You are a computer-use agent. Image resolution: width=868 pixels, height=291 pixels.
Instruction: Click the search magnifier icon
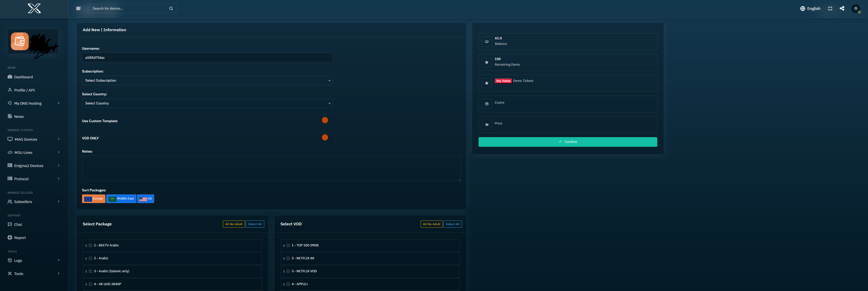point(171,8)
